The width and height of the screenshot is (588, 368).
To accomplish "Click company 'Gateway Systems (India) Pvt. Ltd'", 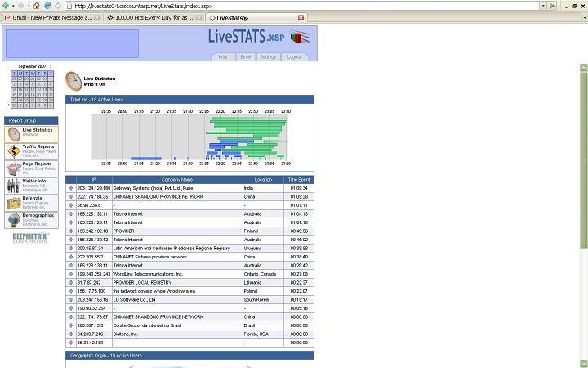I will pyautogui.click(x=153, y=188).
